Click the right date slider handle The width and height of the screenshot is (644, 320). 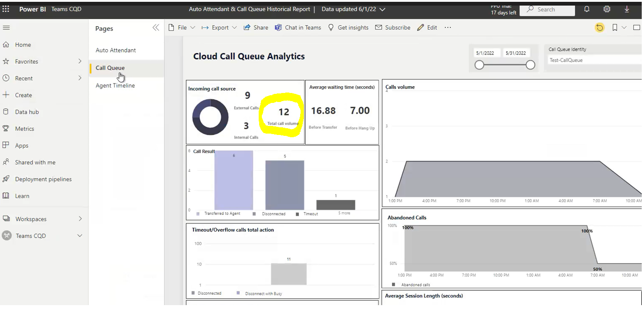(x=530, y=65)
